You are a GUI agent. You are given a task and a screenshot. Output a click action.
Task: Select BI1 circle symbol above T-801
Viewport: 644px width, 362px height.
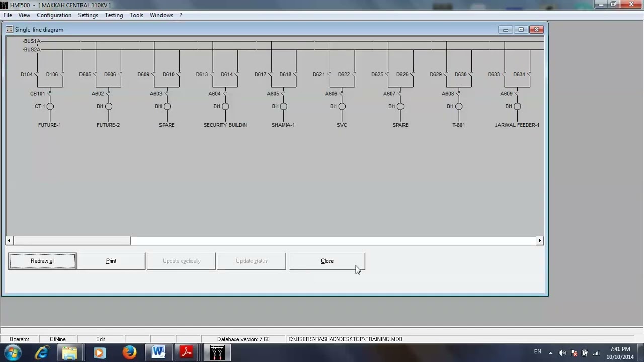click(458, 106)
